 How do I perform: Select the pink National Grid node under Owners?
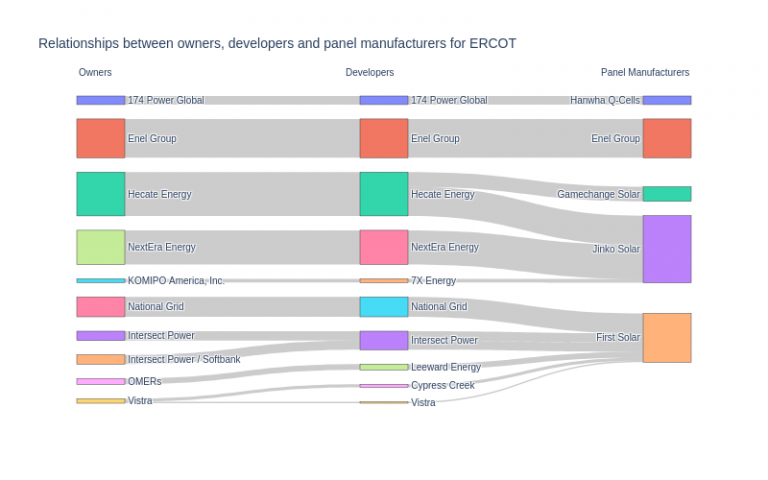(x=100, y=307)
